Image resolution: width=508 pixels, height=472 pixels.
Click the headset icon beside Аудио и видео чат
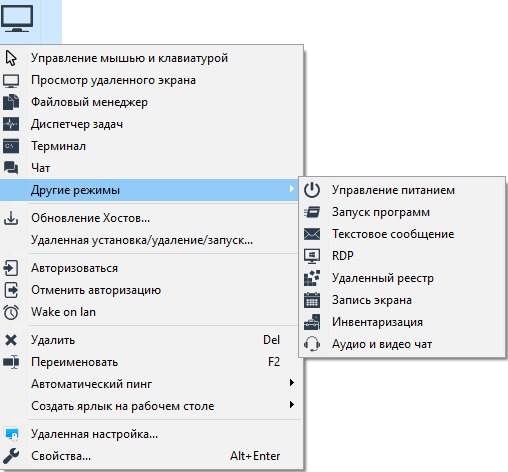[312, 344]
